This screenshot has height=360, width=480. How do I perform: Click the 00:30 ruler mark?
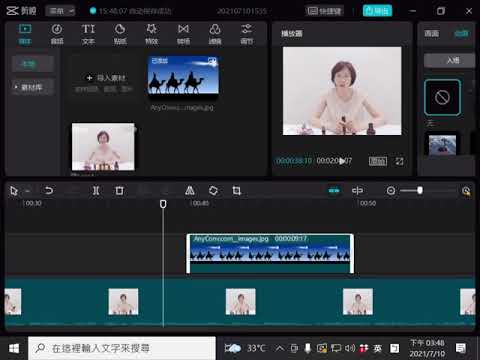click(32, 203)
